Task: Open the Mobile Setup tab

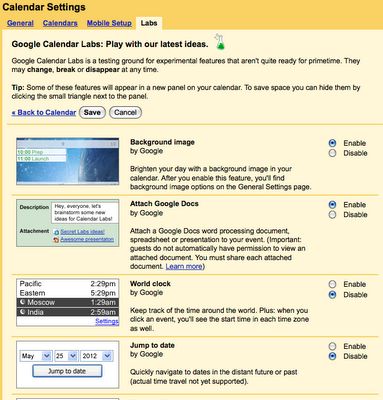Action: point(109,23)
